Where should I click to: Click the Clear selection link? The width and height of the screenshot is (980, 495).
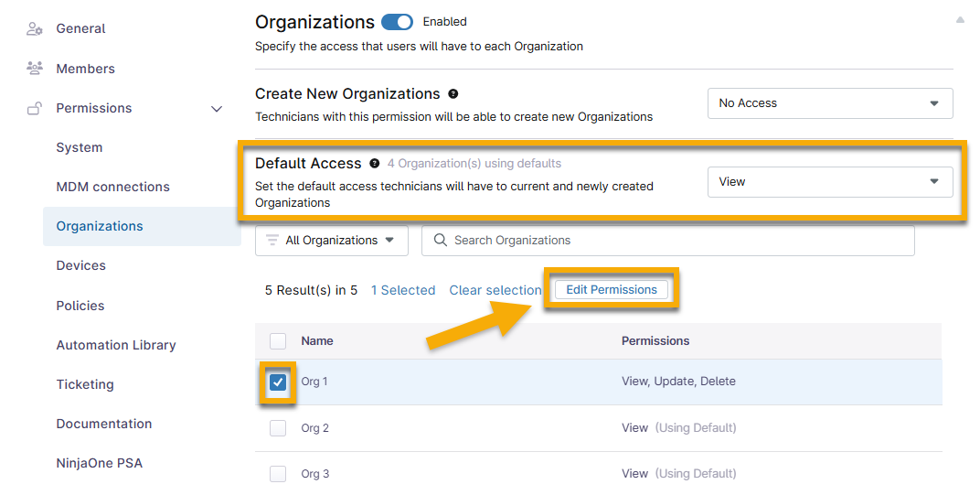[495, 290]
